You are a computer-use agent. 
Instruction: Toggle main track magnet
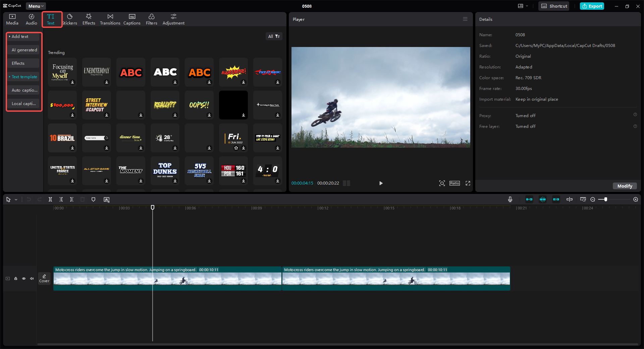tap(529, 199)
